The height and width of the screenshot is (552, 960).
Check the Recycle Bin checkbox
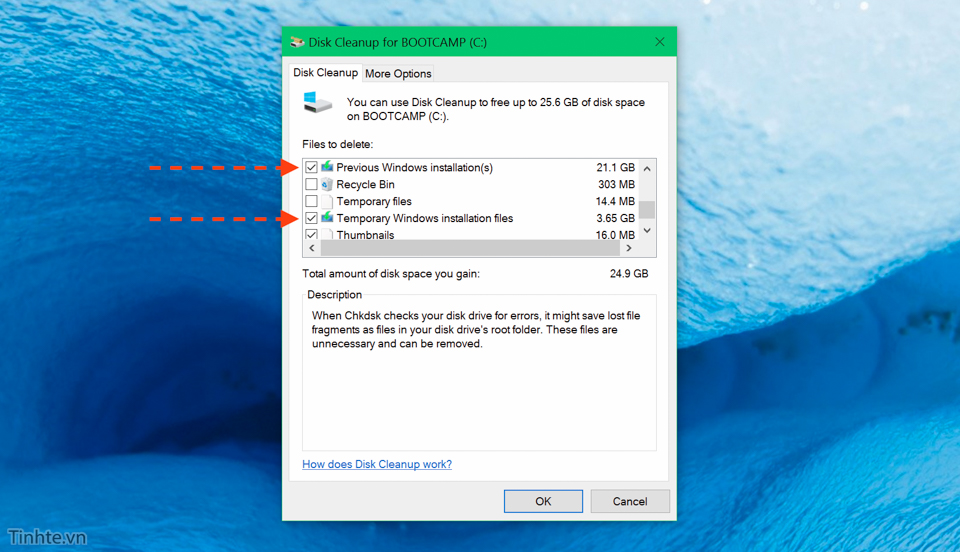(x=311, y=184)
